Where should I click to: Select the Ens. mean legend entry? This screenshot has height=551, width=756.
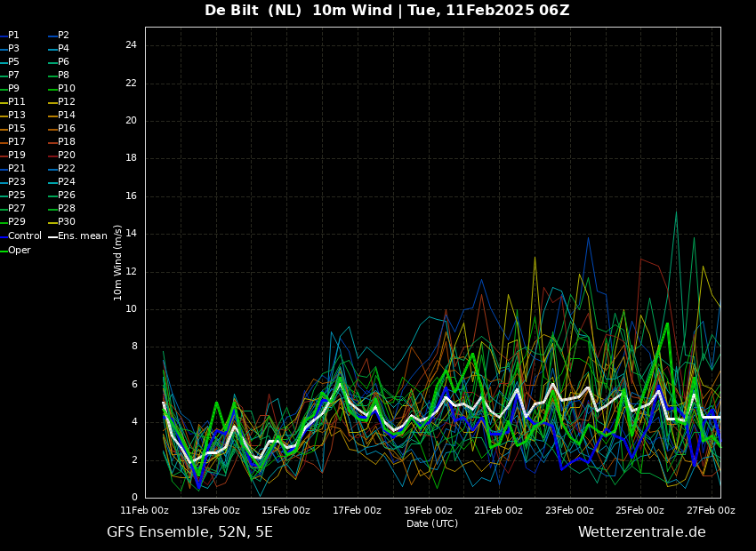pos(78,236)
